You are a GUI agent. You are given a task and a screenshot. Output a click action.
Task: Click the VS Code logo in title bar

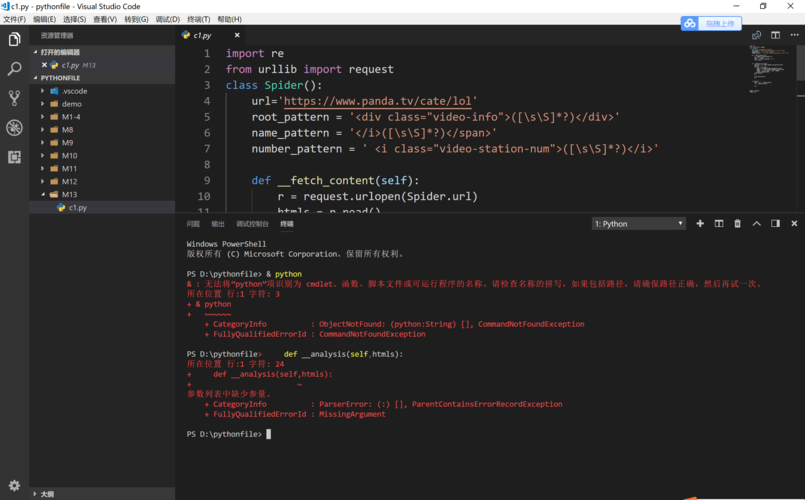tap(5, 6)
